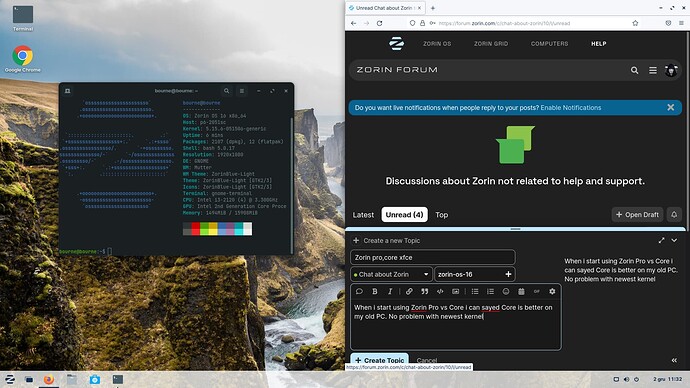Image resolution: width=690 pixels, height=388 pixels.
Task: Open the Chat about Zorin category dropdown
Action: pos(391,274)
